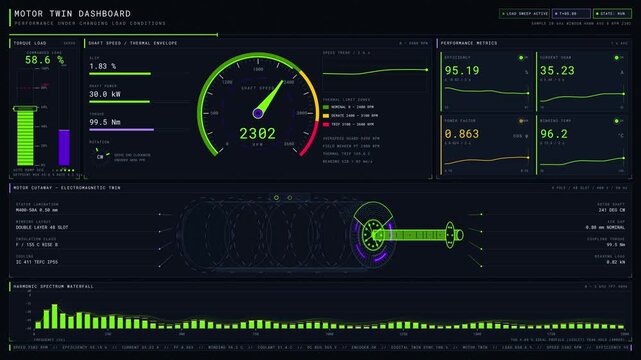Click the red TRIP zone legend swatch

(x=326, y=124)
